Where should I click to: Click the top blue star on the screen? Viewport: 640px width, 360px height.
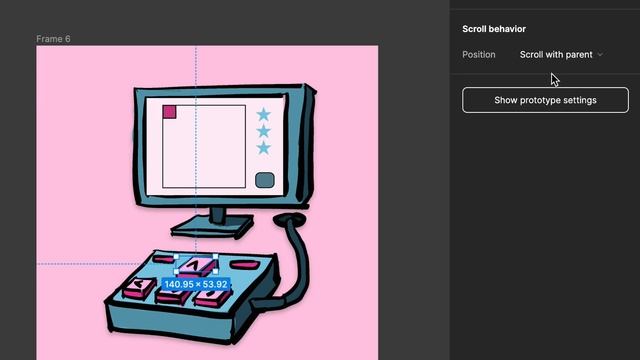264,115
